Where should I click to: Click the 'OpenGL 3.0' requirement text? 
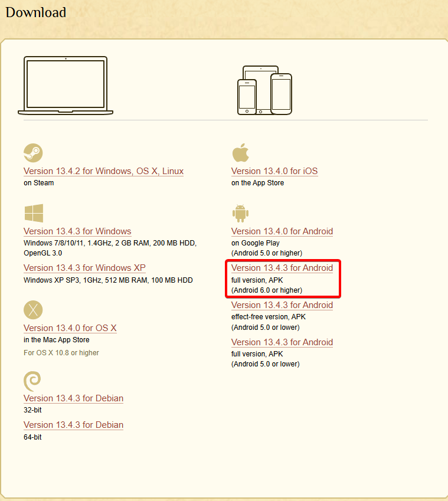tap(43, 253)
